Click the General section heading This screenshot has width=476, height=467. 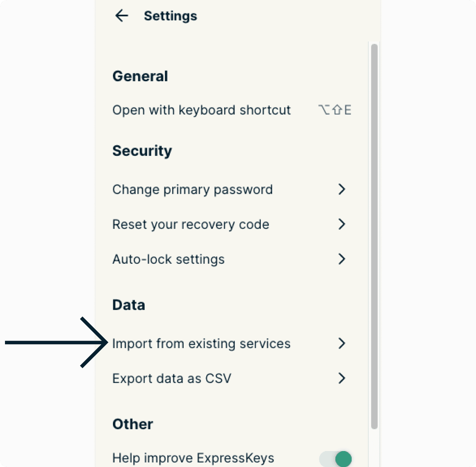pyautogui.click(x=140, y=76)
